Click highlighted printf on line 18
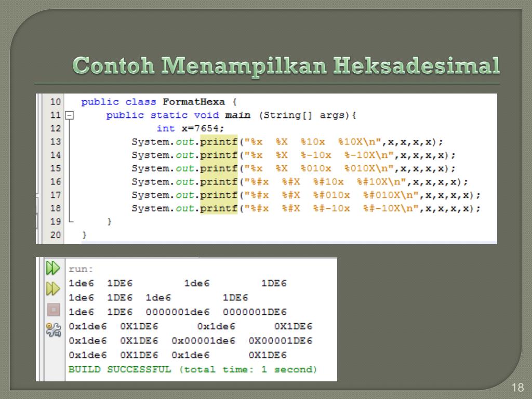The height and width of the screenshot is (399, 532). [x=219, y=208]
